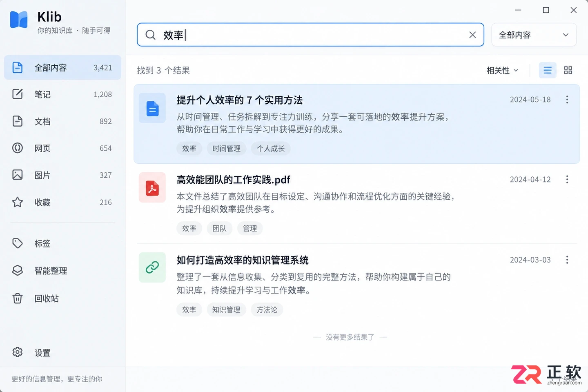Image resolution: width=588 pixels, height=392 pixels.
Task: Maximize the Klib window
Action: click(x=546, y=10)
